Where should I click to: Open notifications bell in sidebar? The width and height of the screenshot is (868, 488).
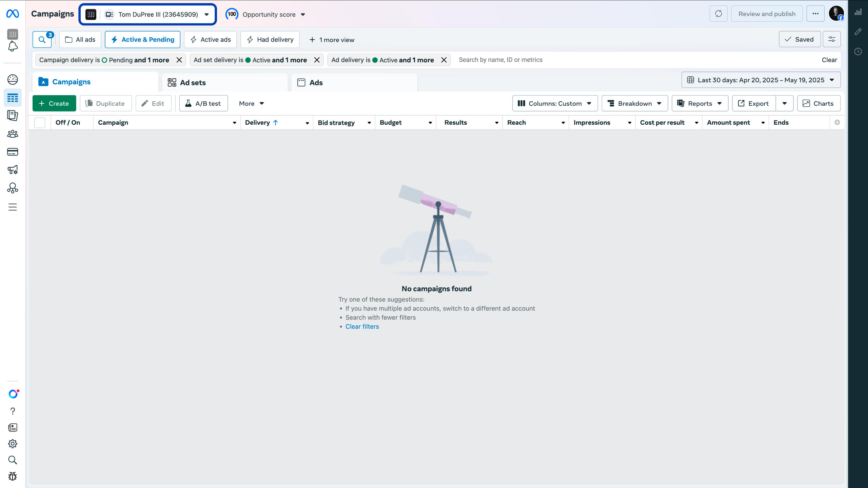[13, 46]
